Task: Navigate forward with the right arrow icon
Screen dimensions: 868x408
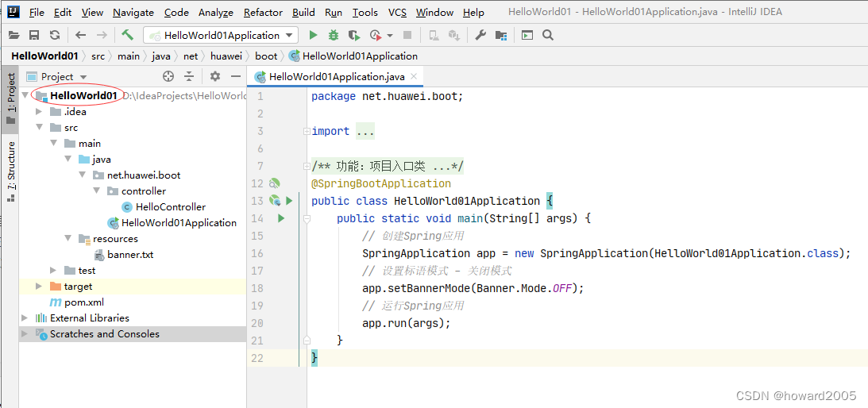Action: click(102, 36)
